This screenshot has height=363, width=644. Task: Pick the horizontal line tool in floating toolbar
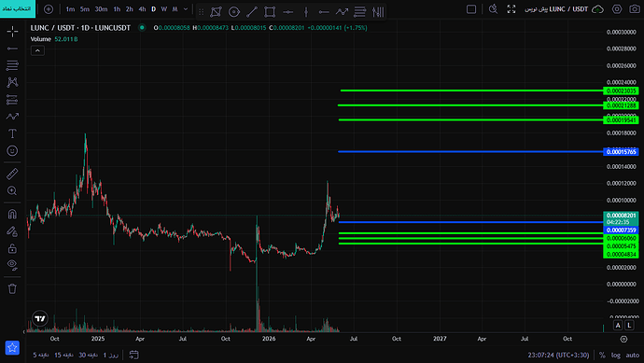click(287, 12)
